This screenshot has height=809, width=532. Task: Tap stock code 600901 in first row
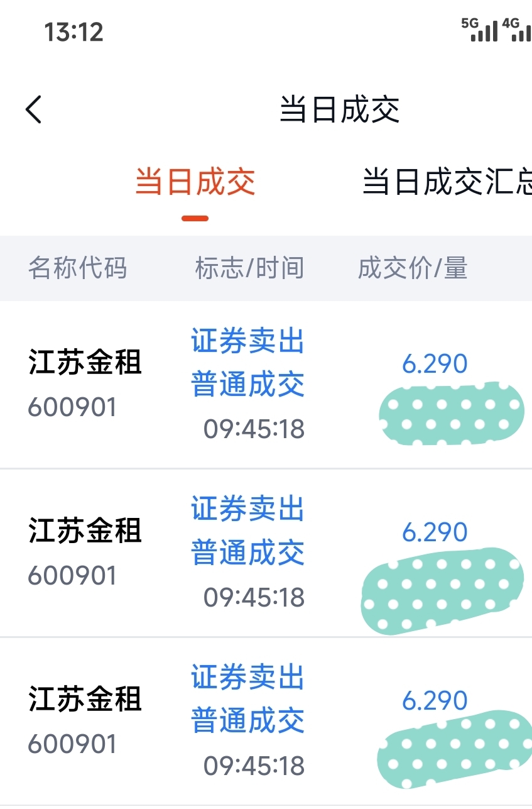[72, 407]
